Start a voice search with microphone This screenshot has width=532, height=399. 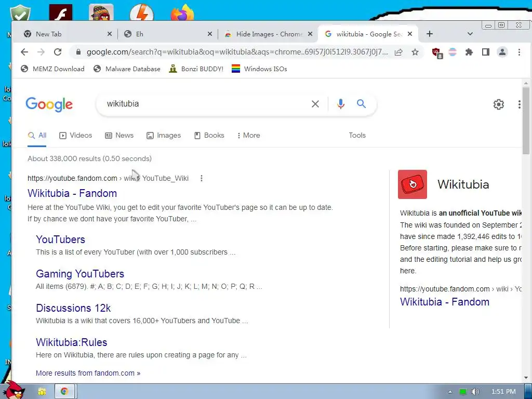pos(341,104)
